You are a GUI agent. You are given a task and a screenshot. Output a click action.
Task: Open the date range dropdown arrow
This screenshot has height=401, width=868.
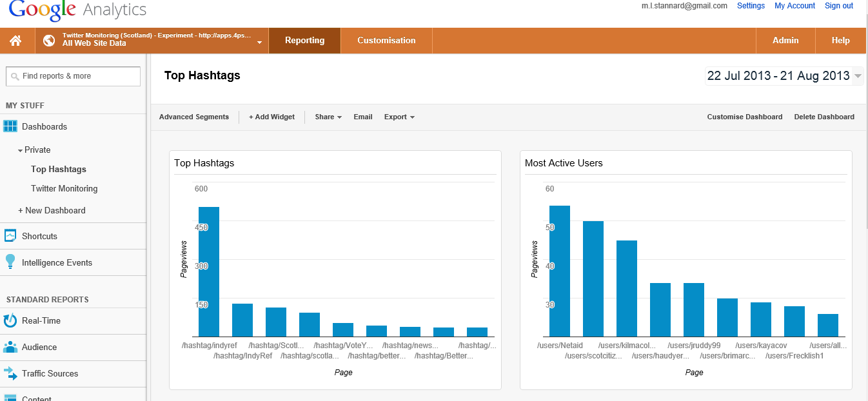858,76
